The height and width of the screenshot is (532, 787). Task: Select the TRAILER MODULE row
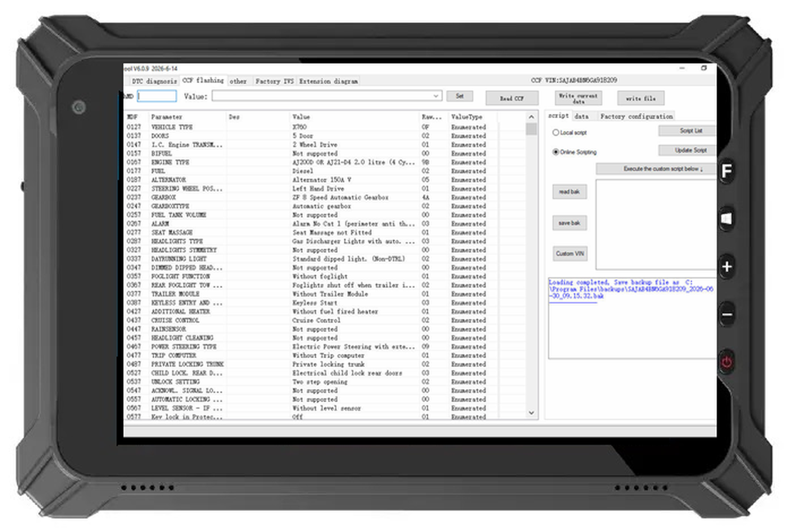pyautogui.click(x=325, y=294)
